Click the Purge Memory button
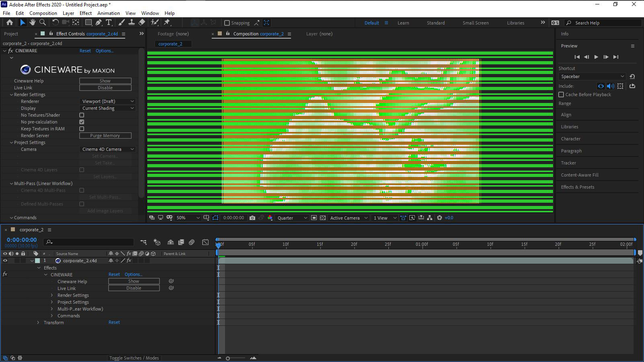This screenshot has width=644, height=362. pos(105,136)
